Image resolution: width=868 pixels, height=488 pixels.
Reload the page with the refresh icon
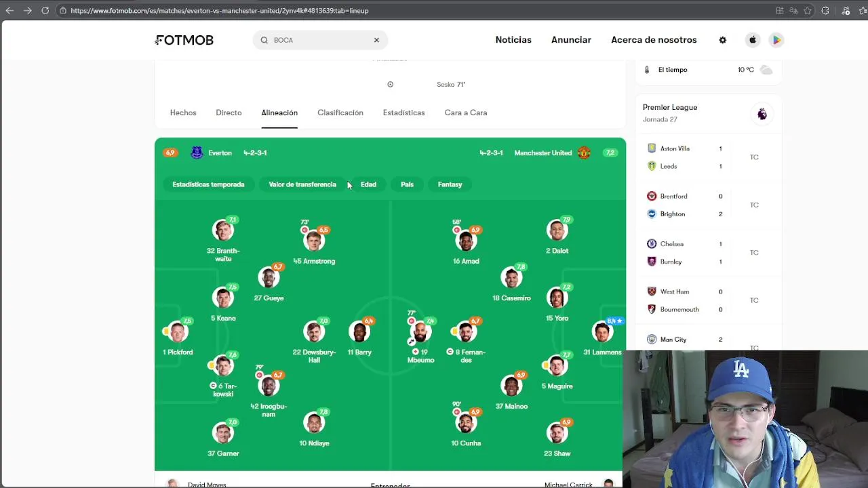[45, 11]
